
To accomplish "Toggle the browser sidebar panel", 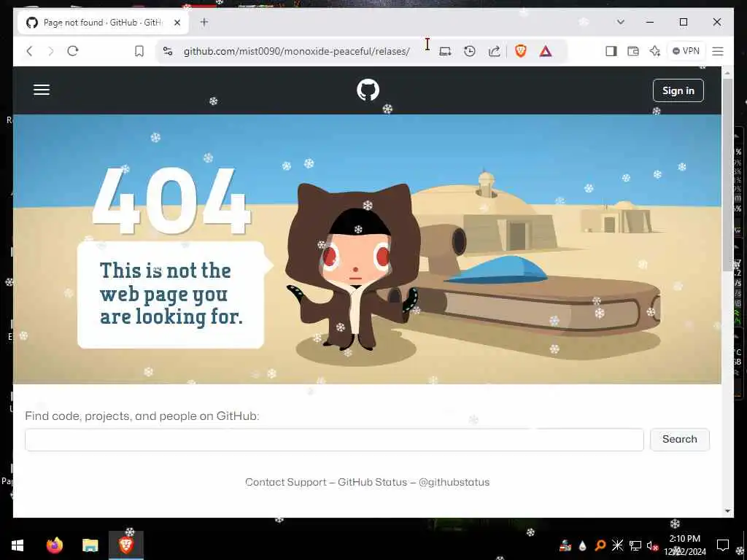I will [x=611, y=51].
